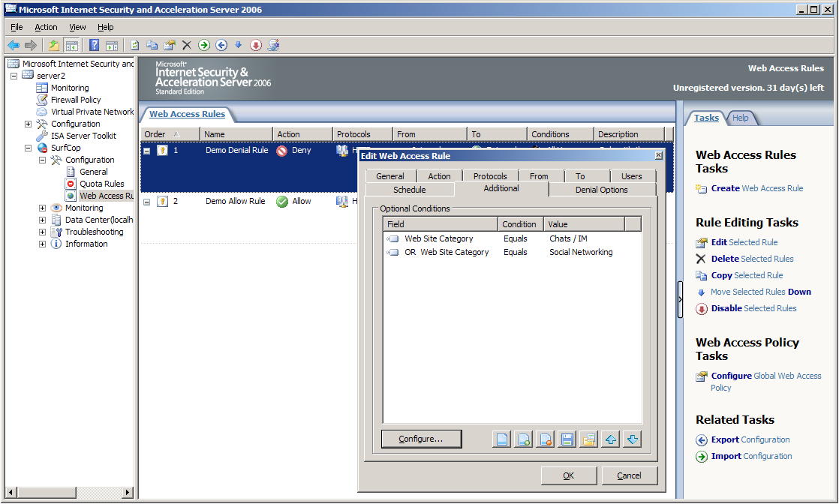Click OK in Edit Web Access Rule dialog

(x=568, y=475)
